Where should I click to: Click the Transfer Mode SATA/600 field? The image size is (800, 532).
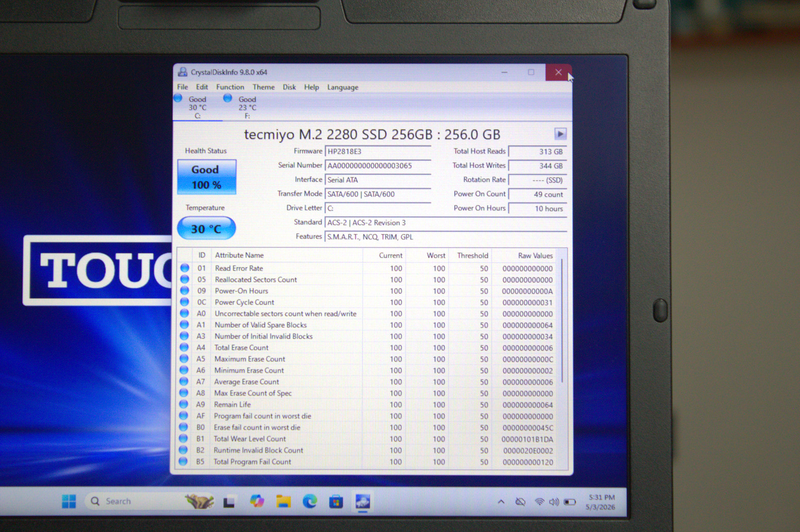pos(378,194)
